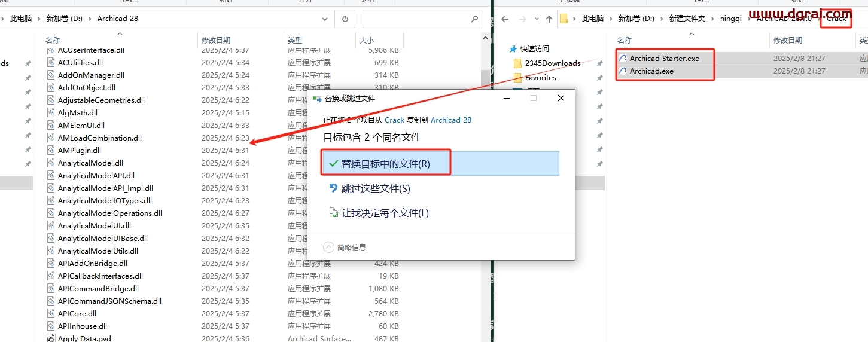Select the APICallbackInterfaces.dll file icon

click(x=51, y=276)
